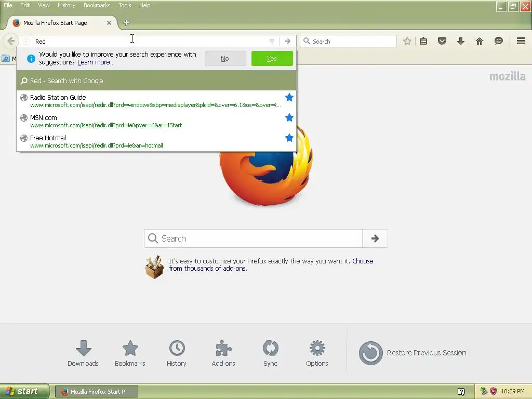Open a new tab with plus button
This screenshot has width=532, height=399.
pyautogui.click(x=126, y=23)
